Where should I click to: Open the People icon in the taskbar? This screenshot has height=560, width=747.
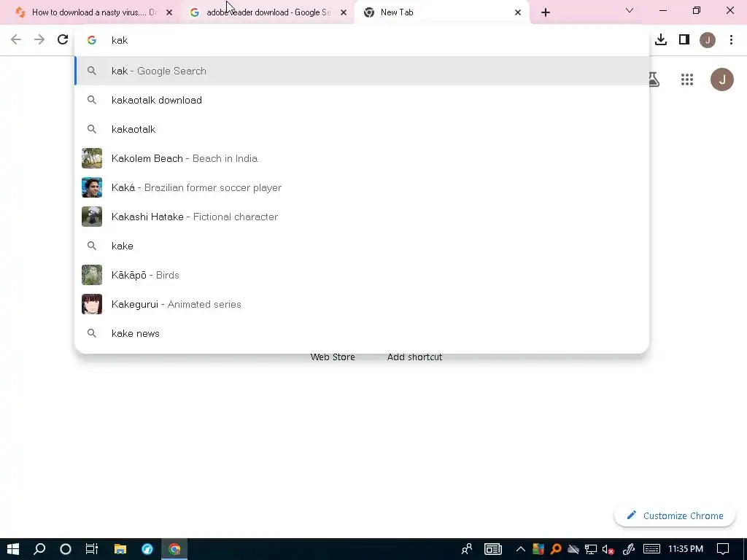[467, 549]
